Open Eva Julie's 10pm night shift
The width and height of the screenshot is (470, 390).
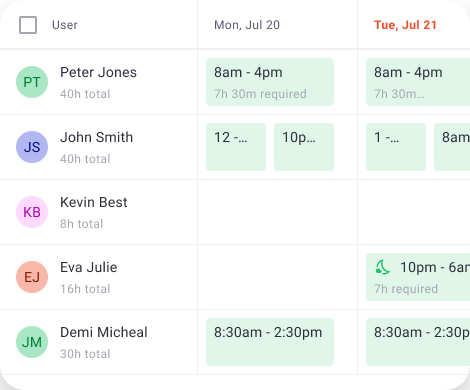click(418, 277)
